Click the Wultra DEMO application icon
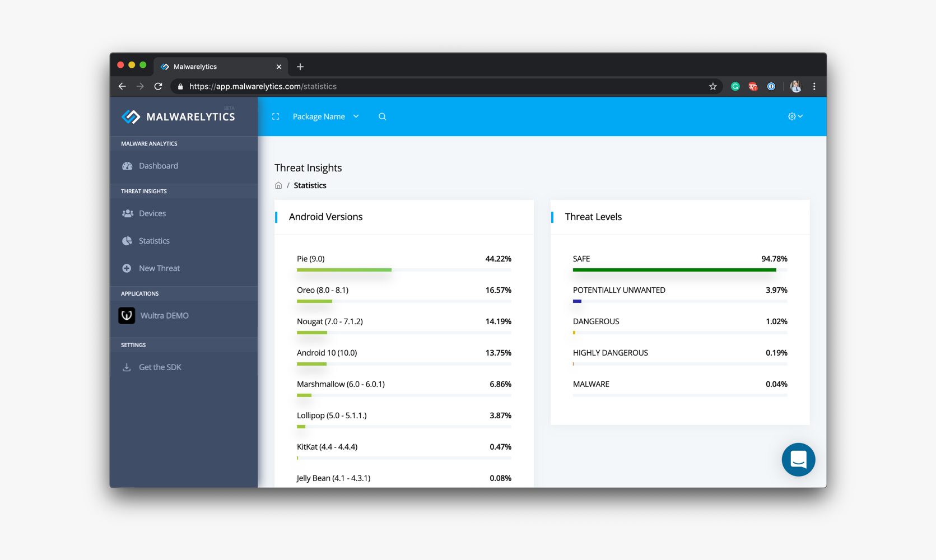 pyautogui.click(x=127, y=315)
